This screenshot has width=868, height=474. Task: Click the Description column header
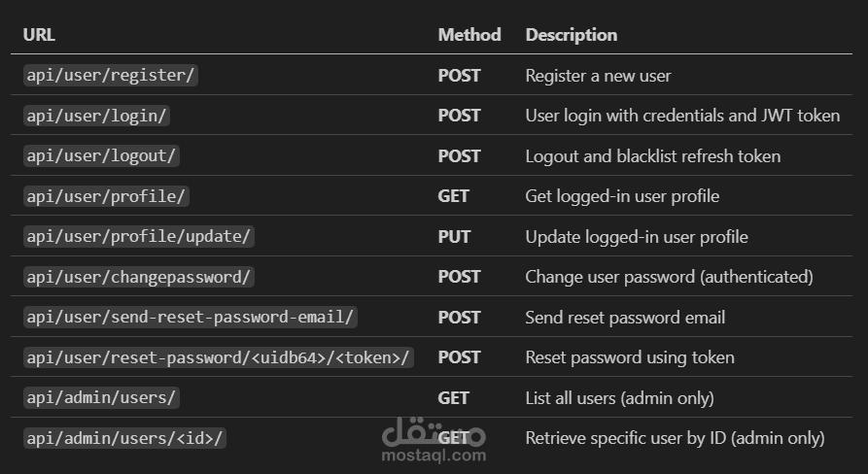571,35
